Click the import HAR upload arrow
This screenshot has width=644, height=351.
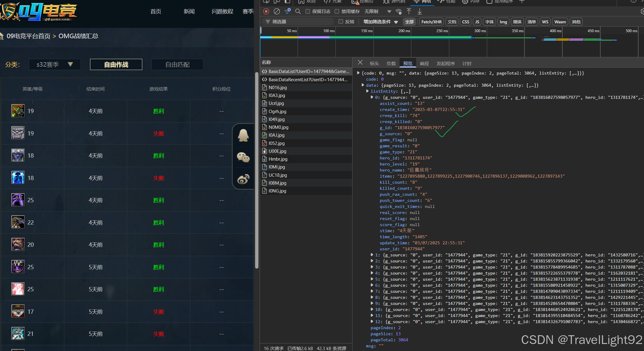click(x=409, y=12)
